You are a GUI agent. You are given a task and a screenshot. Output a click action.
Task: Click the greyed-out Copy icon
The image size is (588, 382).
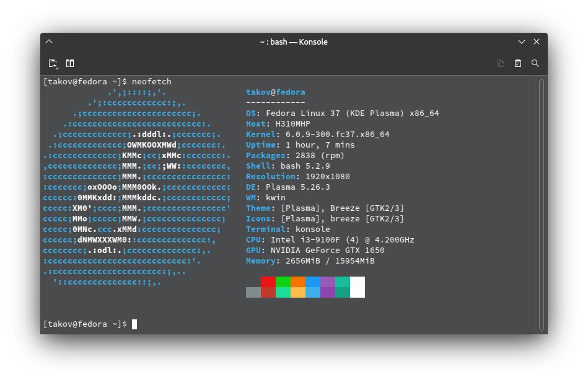(501, 63)
